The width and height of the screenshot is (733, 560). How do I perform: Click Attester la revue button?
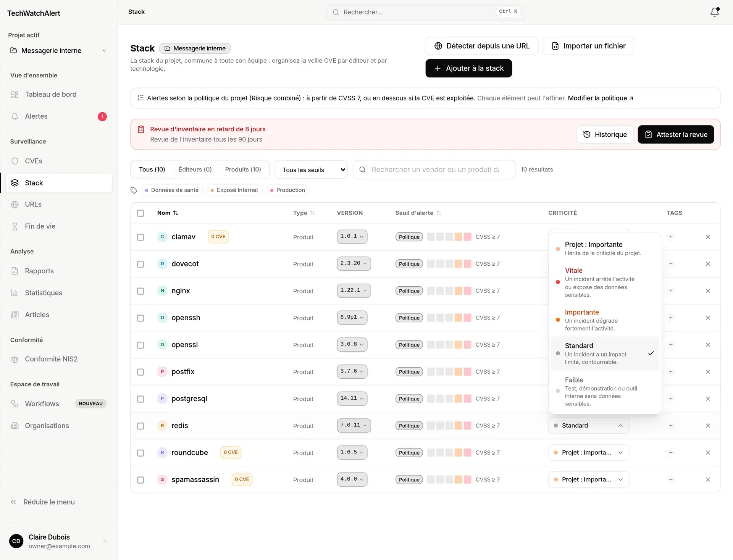pyautogui.click(x=676, y=134)
